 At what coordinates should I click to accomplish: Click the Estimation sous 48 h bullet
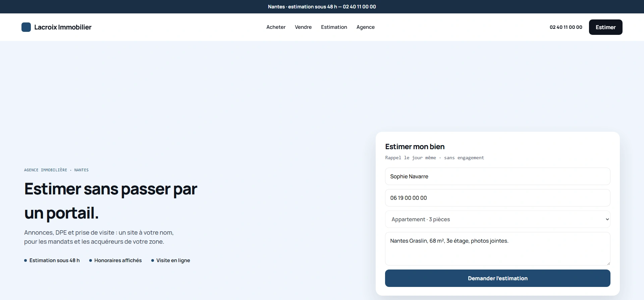(52, 260)
